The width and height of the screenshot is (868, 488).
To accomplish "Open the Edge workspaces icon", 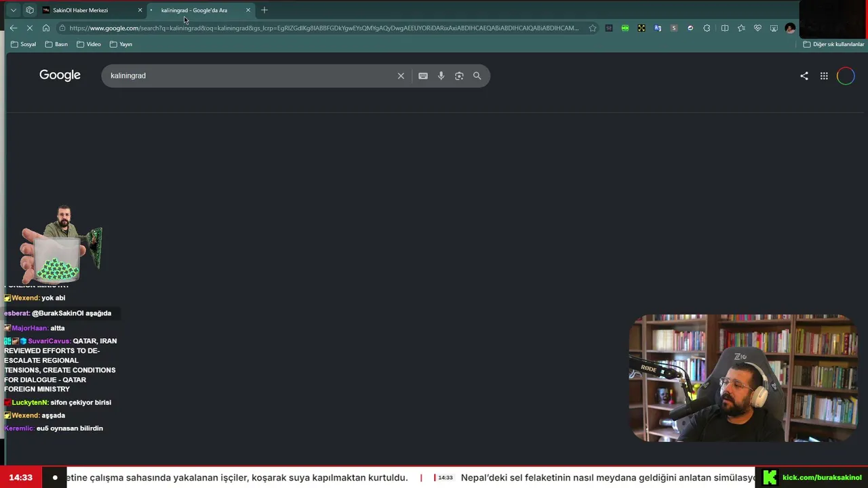I will pos(30,10).
